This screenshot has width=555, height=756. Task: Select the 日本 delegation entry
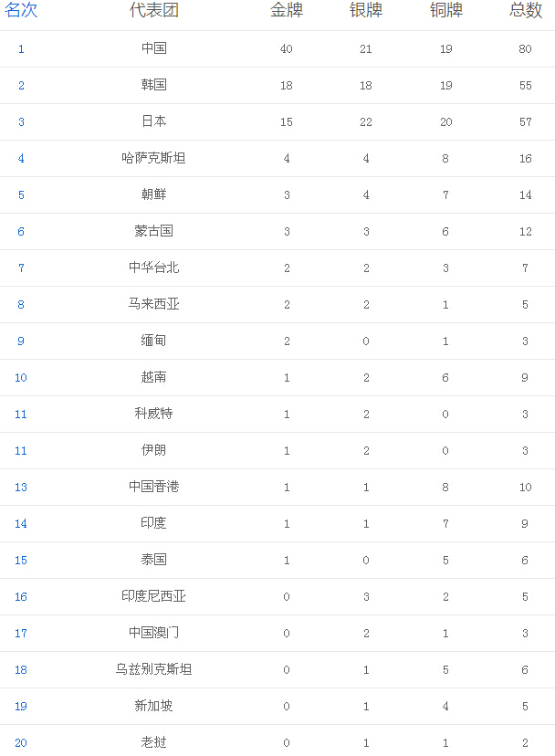tap(153, 121)
